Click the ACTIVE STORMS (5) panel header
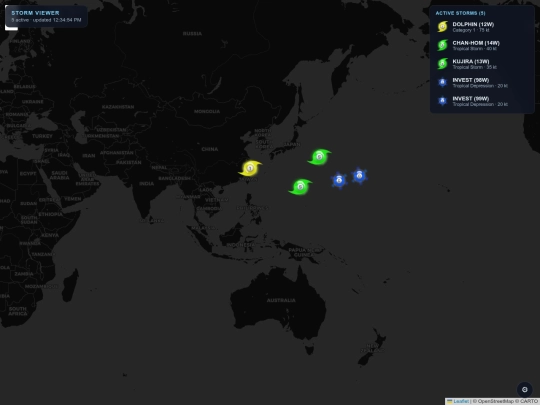This screenshot has width=540, height=405. tap(460, 13)
